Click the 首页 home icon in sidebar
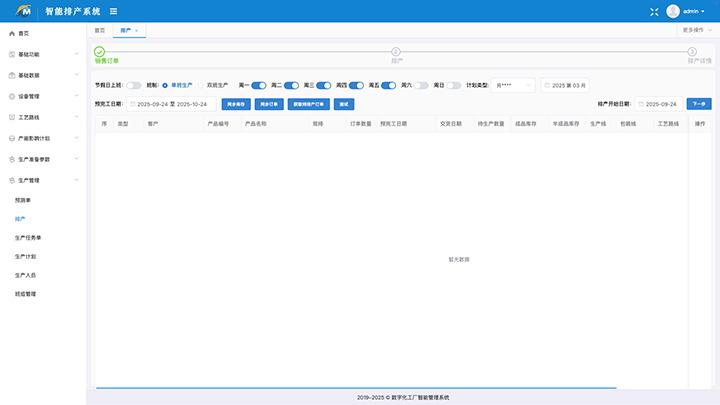Image resolution: width=720 pixels, height=405 pixels. [x=11, y=33]
